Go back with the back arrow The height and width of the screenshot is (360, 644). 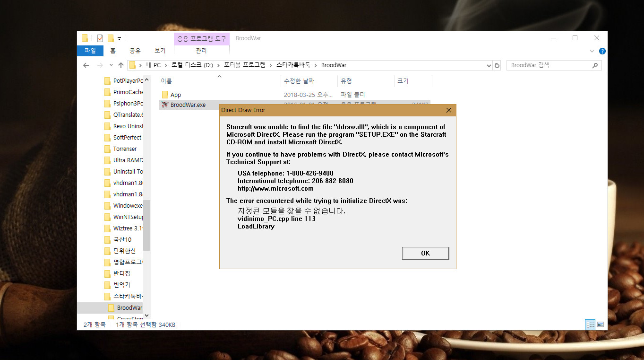point(86,65)
